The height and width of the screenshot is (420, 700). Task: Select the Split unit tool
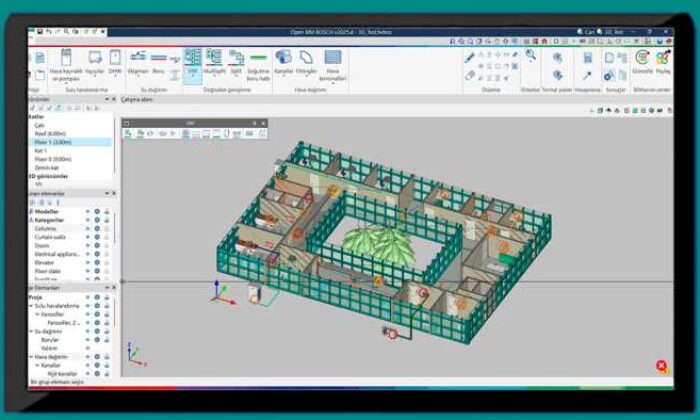(x=236, y=62)
